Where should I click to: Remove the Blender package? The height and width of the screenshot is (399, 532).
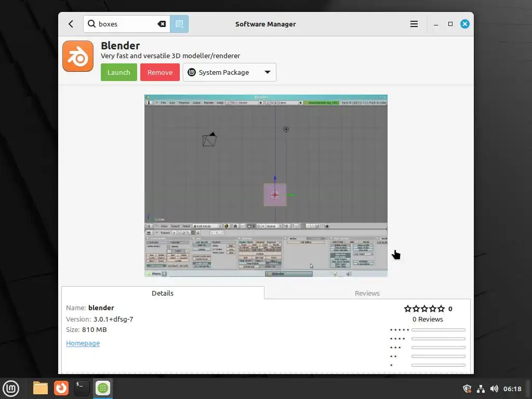pyautogui.click(x=160, y=72)
